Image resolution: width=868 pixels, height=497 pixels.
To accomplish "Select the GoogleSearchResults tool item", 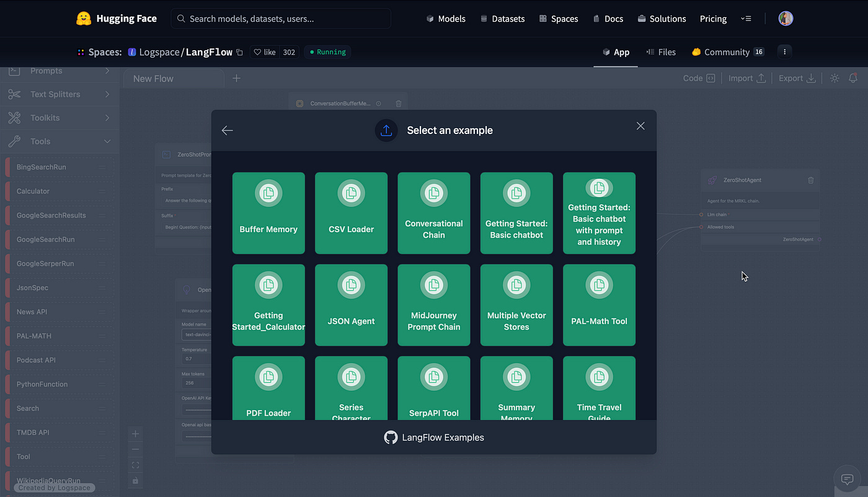I will (60, 215).
